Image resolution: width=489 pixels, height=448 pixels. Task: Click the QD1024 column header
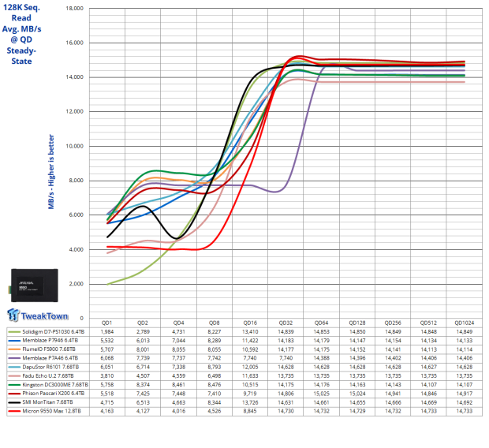[x=463, y=323]
